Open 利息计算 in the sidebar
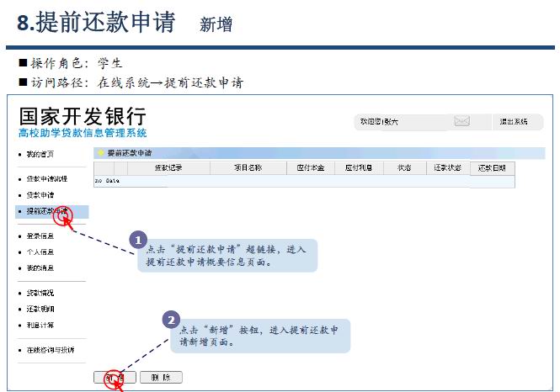This screenshot has height=392, width=560. pyautogui.click(x=40, y=325)
